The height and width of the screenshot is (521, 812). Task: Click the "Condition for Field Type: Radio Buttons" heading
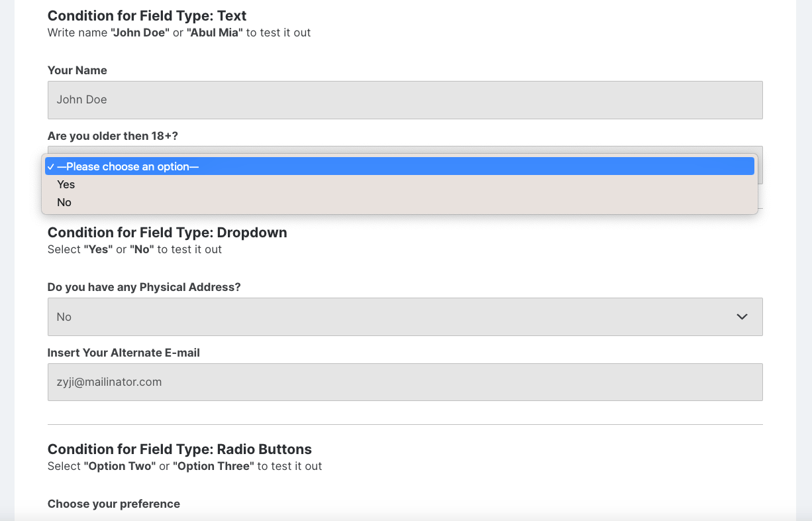(x=179, y=449)
